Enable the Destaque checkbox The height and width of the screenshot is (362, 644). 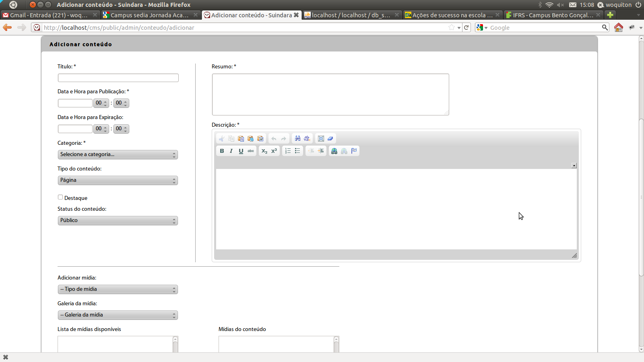[60, 197]
